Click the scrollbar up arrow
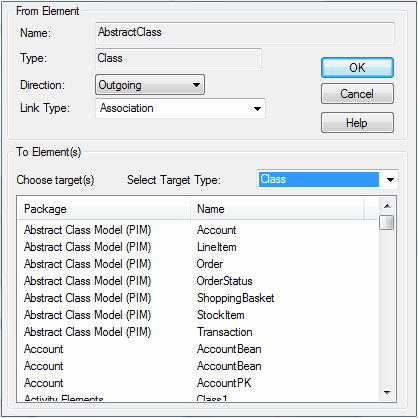418x418 pixels. click(x=387, y=206)
